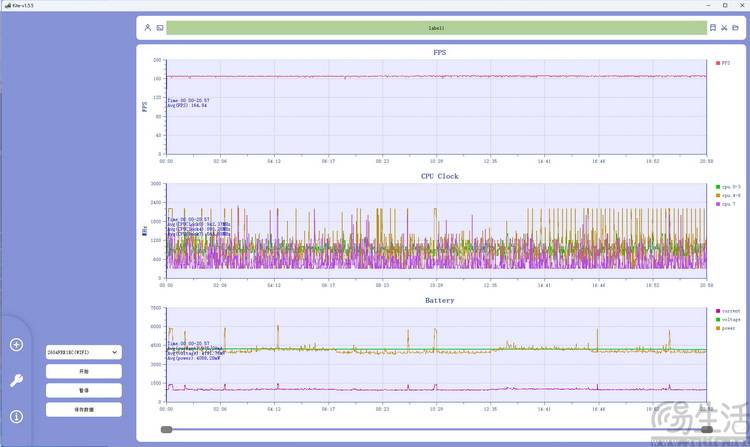Image resolution: width=750 pixels, height=447 pixels.
Task: Expand the WIFI device selection dropdown
Action: click(84, 352)
